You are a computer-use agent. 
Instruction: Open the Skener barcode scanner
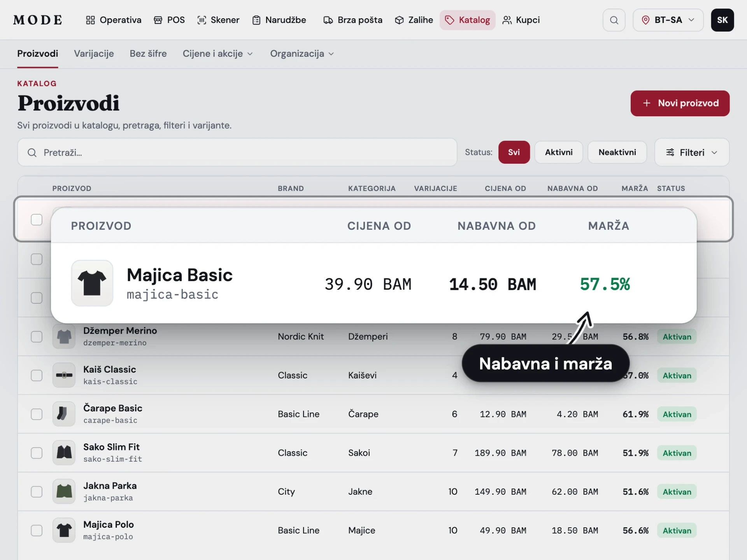218,20
